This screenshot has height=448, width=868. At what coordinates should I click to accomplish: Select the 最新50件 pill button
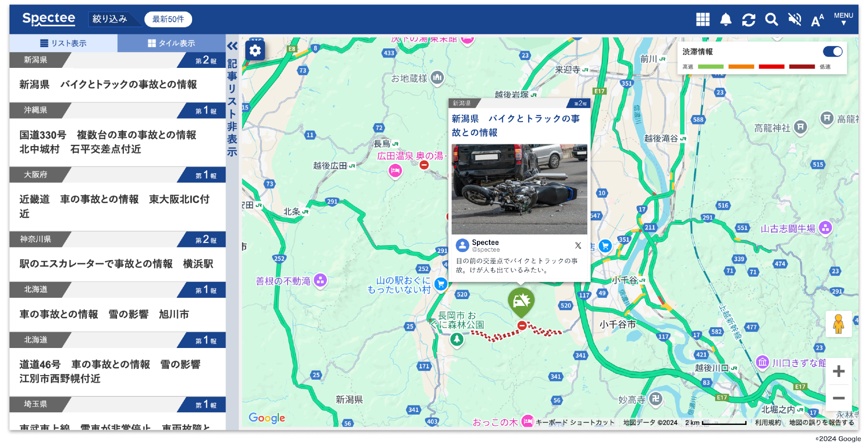point(168,19)
